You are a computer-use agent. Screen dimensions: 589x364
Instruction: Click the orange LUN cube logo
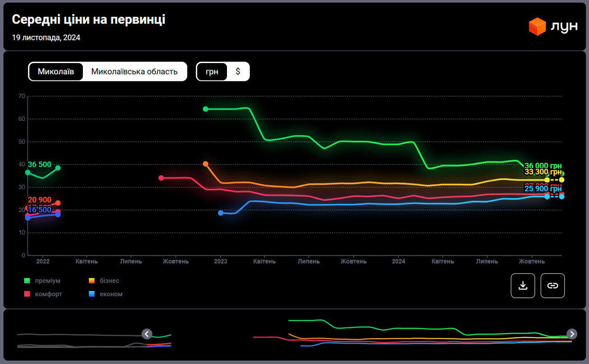pos(537,27)
